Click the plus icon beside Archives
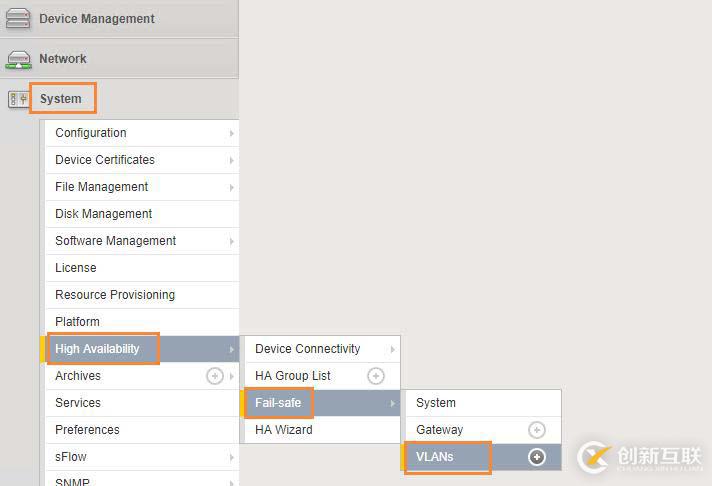The height and width of the screenshot is (486, 712). [214, 376]
